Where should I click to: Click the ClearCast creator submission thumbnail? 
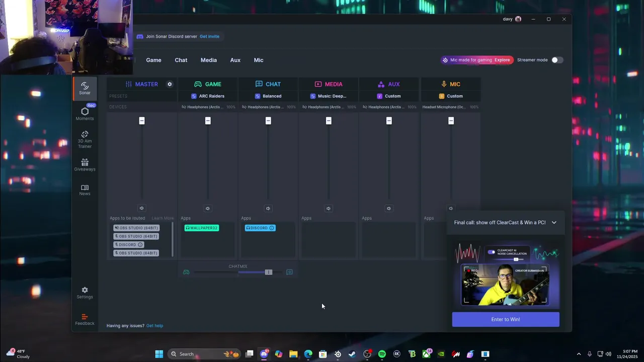(505, 285)
